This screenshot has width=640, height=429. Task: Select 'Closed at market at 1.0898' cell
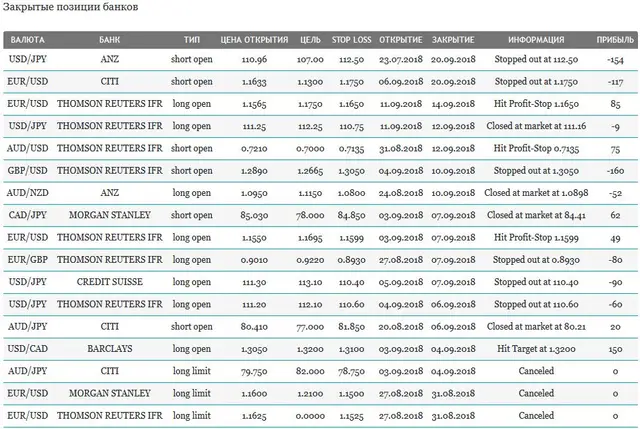[536, 193]
